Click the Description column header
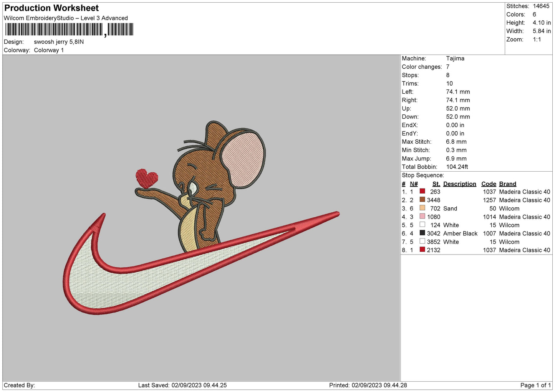The image size is (555, 392). pos(459,184)
